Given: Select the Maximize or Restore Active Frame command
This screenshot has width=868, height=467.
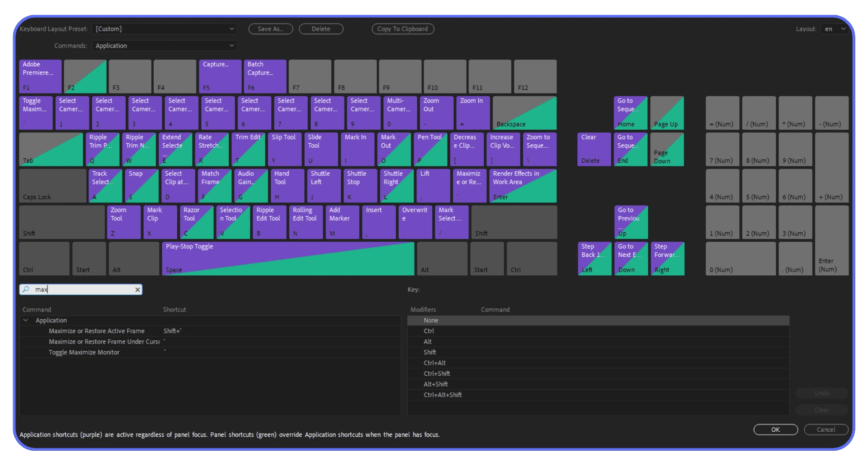Looking at the screenshot, I should click(x=96, y=330).
